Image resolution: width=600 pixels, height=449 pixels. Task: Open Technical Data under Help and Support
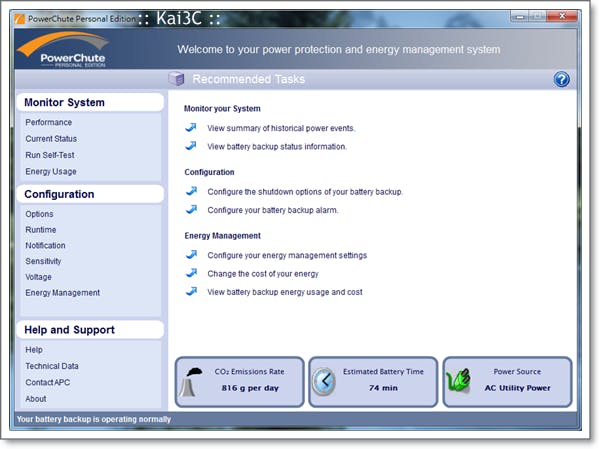pyautogui.click(x=52, y=366)
